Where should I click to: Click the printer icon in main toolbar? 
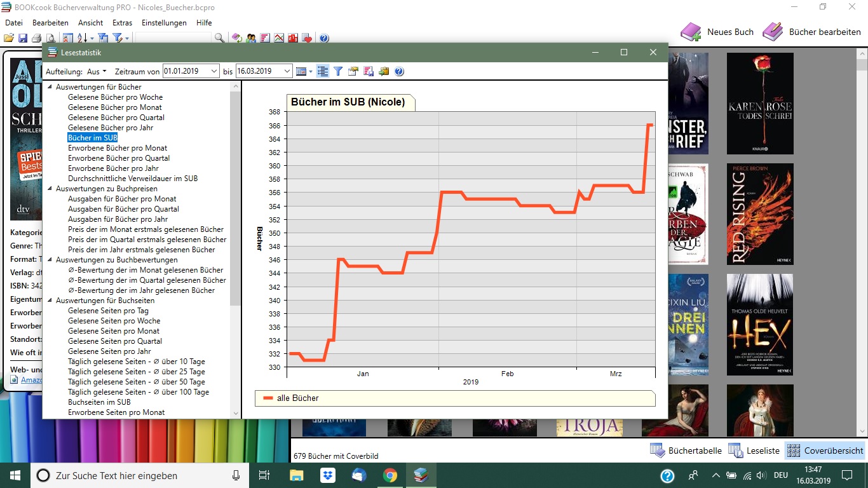(37, 38)
